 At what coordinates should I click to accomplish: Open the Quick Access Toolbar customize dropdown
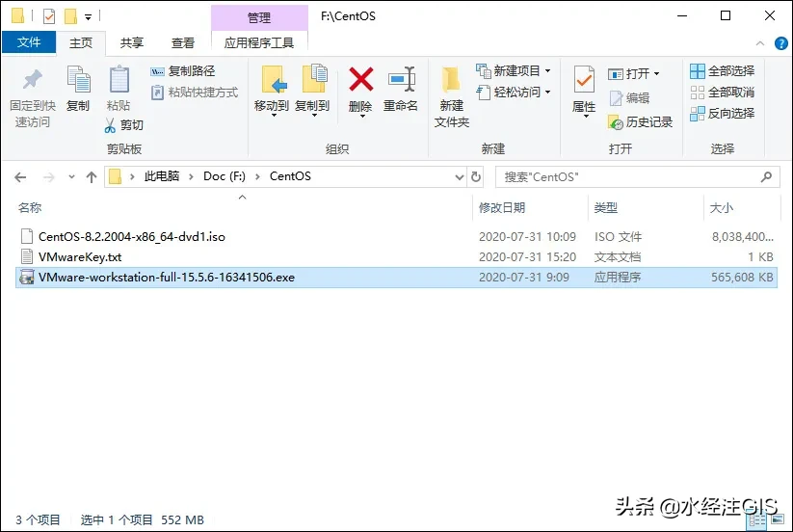(88, 17)
